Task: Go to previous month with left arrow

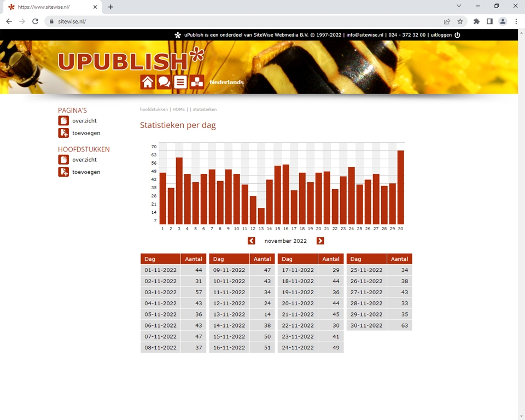Action: pos(251,241)
